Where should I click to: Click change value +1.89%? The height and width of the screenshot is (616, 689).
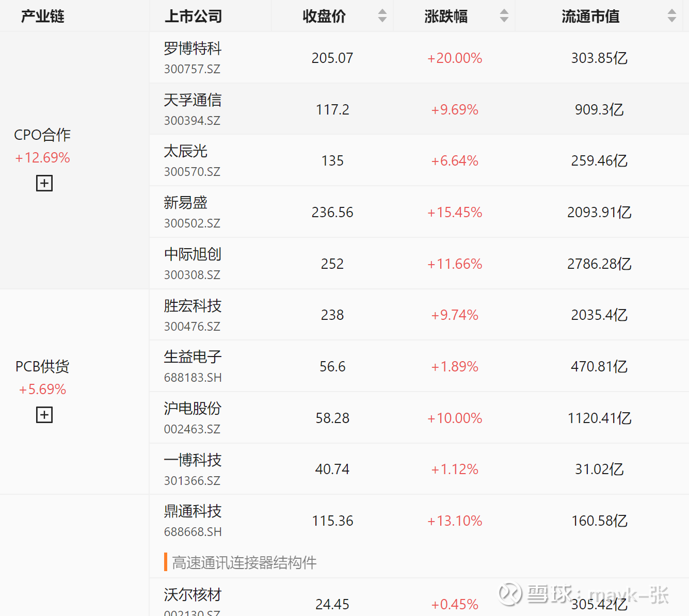click(455, 367)
